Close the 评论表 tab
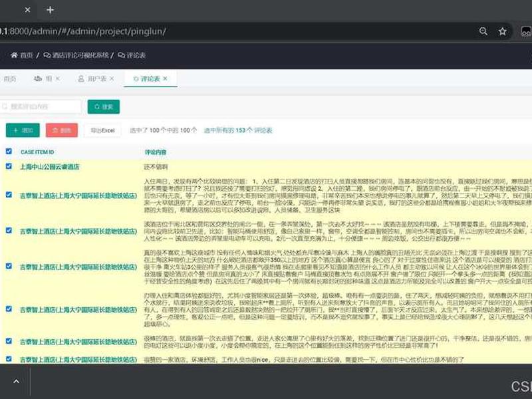The height and width of the screenshot is (399, 532). tap(165, 78)
